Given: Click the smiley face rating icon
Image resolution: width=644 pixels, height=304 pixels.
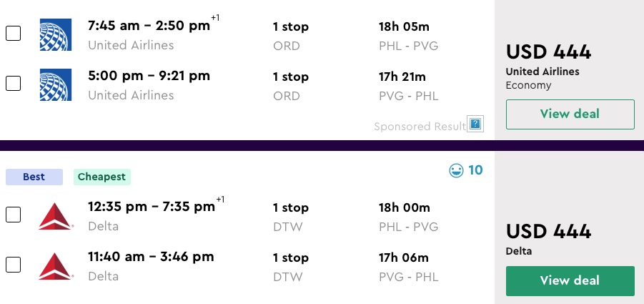Looking at the screenshot, I should point(455,170).
